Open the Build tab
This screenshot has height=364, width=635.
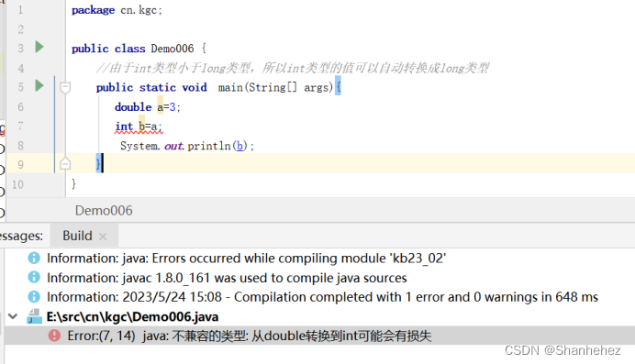coord(77,236)
